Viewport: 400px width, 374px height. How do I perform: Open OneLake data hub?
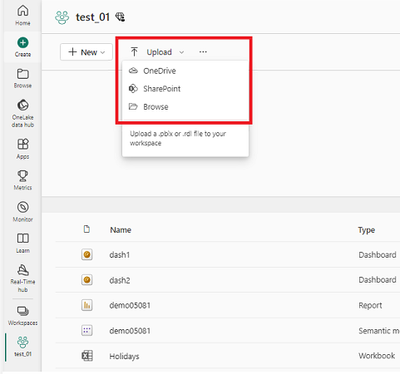23,113
